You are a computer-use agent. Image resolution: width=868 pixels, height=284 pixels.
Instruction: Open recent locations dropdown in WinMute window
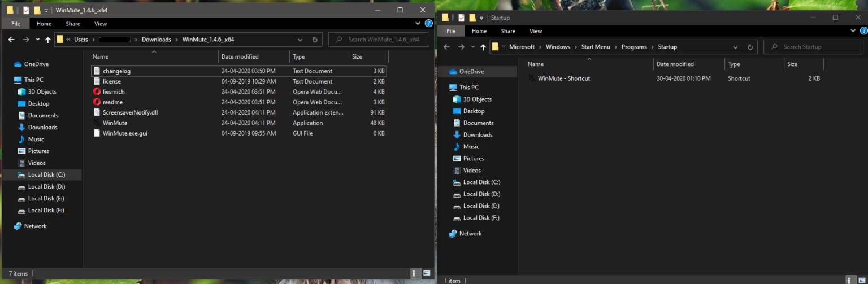[x=37, y=40]
